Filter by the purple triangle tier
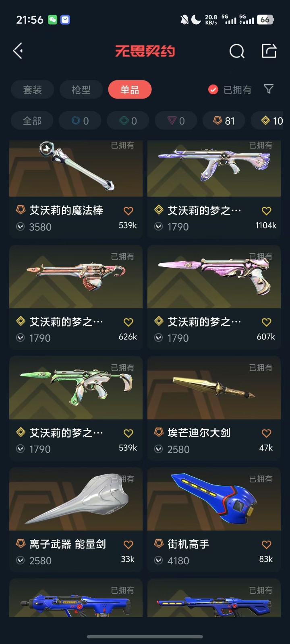The width and height of the screenshot is (290, 644). click(x=176, y=121)
